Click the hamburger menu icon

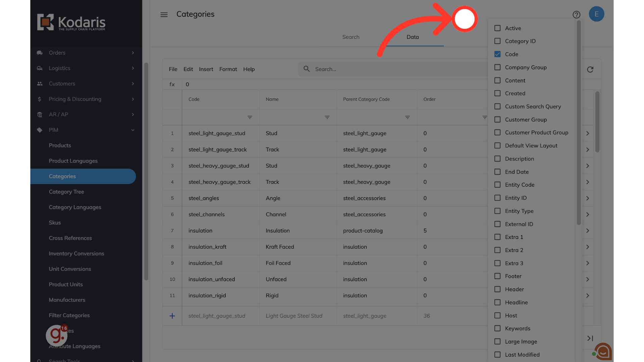coord(164,14)
